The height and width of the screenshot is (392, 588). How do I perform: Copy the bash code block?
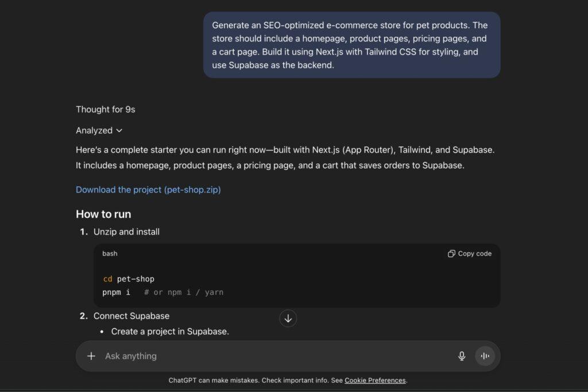(470, 253)
